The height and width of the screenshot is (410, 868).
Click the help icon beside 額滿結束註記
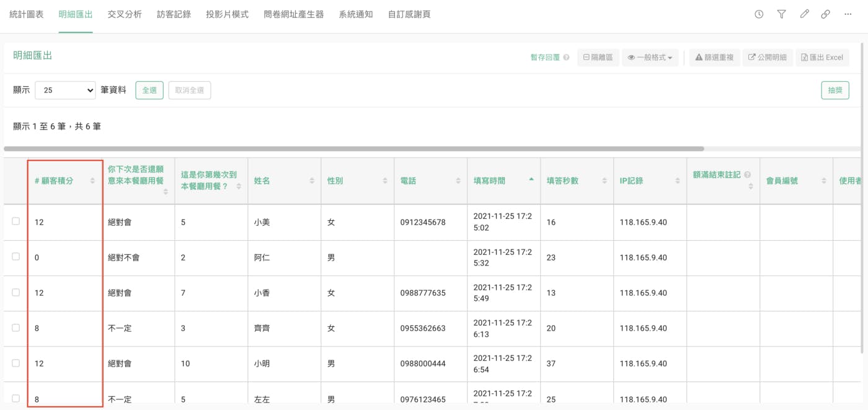point(747,175)
